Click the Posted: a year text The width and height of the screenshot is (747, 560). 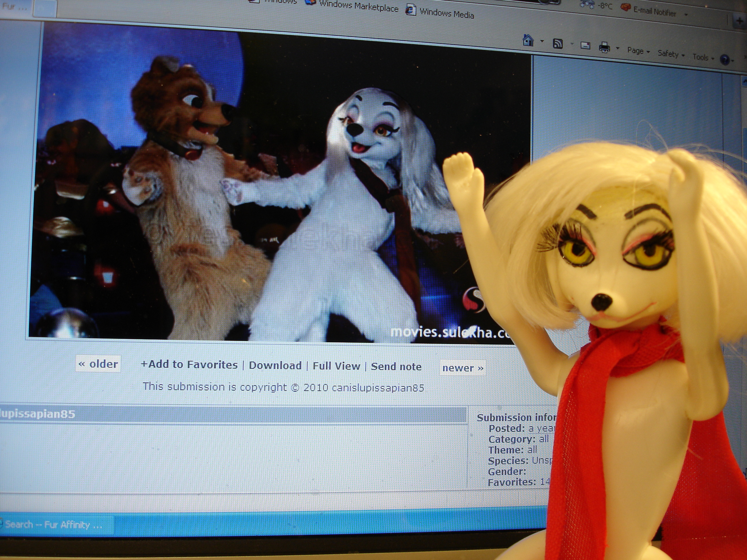click(x=522, y=428)
